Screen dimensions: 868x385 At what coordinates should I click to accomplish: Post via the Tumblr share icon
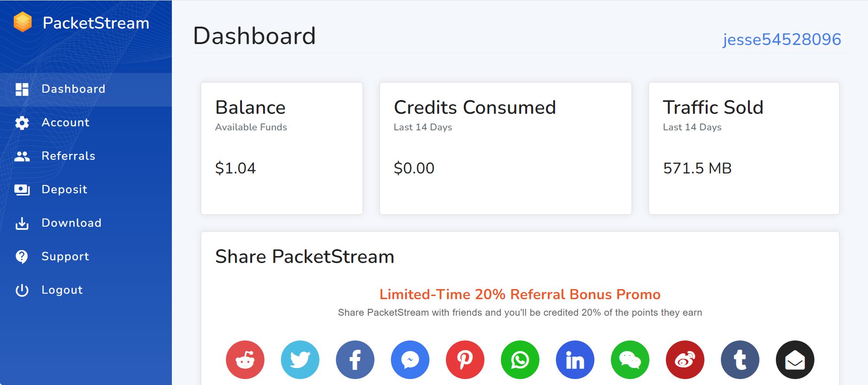[x=740, y=360]
